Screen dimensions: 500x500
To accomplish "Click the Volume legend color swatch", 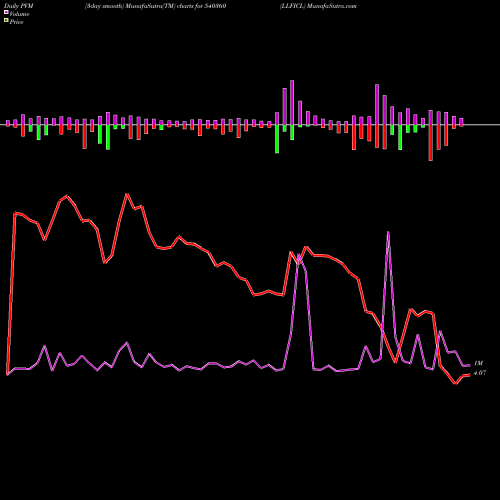I will click(x=6, y=12).
